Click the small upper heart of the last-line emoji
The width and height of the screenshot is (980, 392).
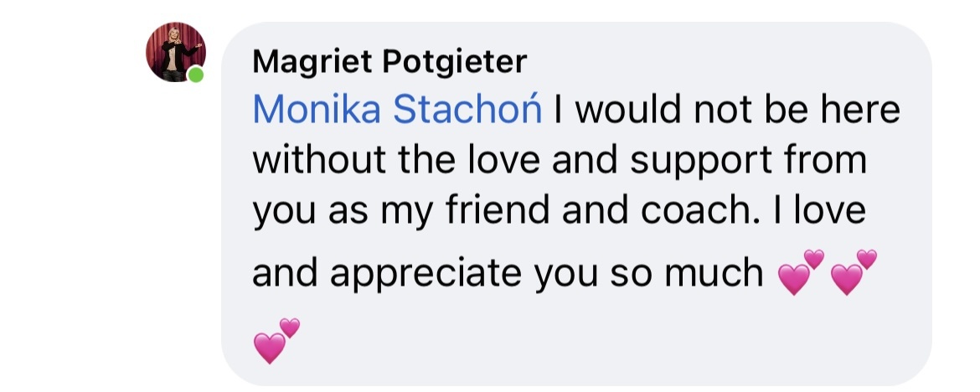(x=289, y=327)
